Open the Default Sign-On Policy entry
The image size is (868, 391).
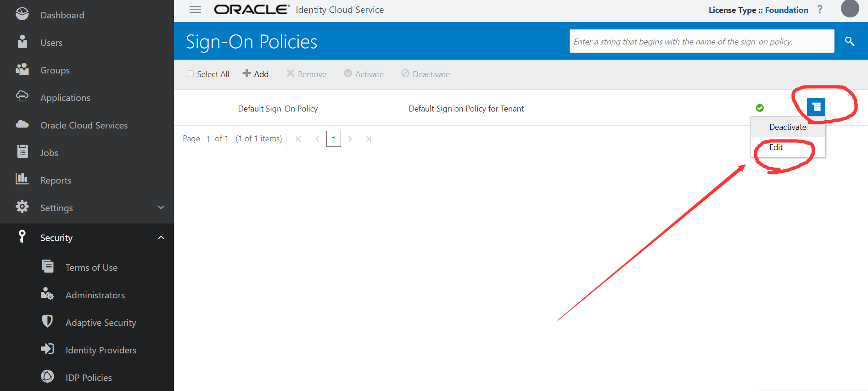click(x=278, y=109)
